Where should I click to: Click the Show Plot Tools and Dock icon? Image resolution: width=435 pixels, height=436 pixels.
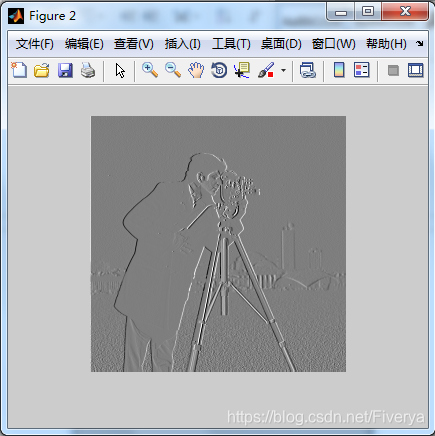(x=416, y=70)
